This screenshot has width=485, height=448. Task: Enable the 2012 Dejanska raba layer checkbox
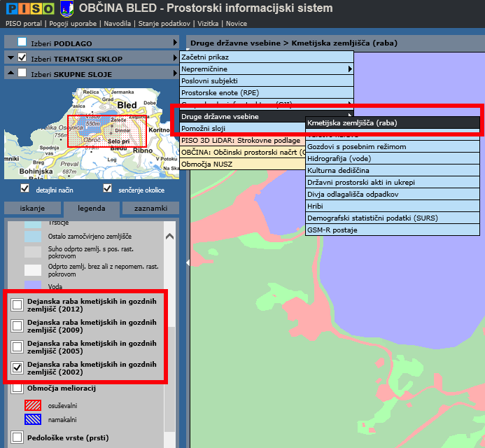(17, 304)
